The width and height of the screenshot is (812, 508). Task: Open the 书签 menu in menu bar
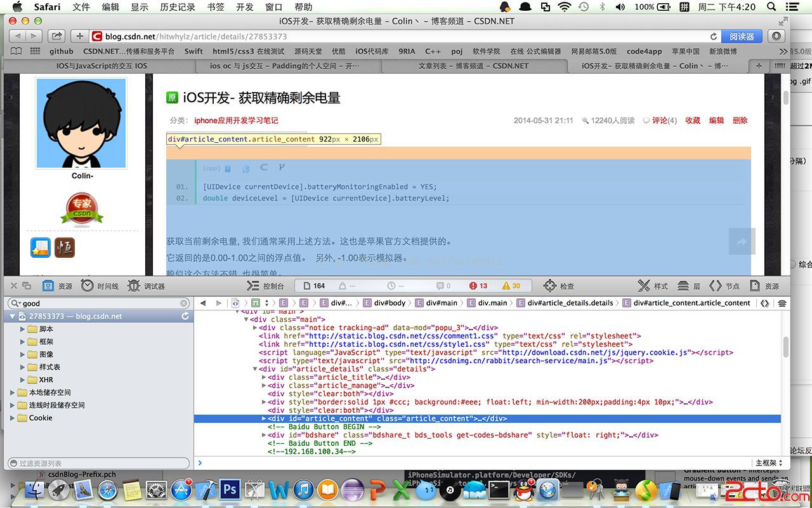[x=216, y=7]
